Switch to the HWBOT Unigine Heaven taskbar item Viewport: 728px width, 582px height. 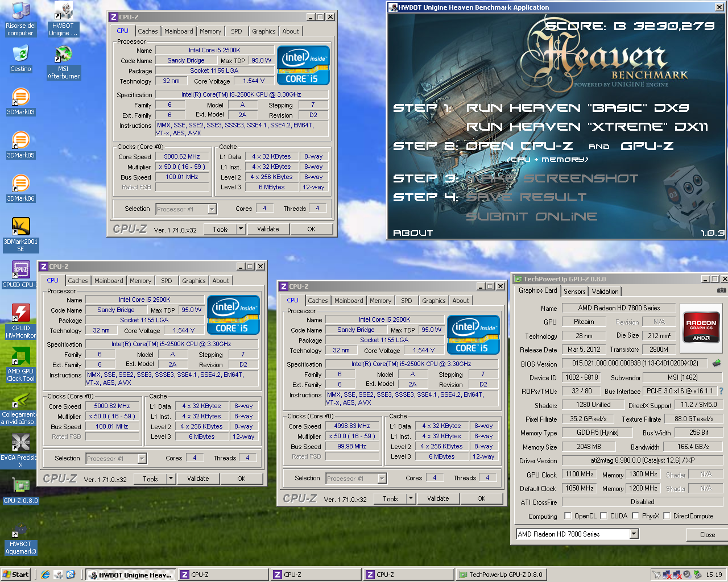pos(131,575)
